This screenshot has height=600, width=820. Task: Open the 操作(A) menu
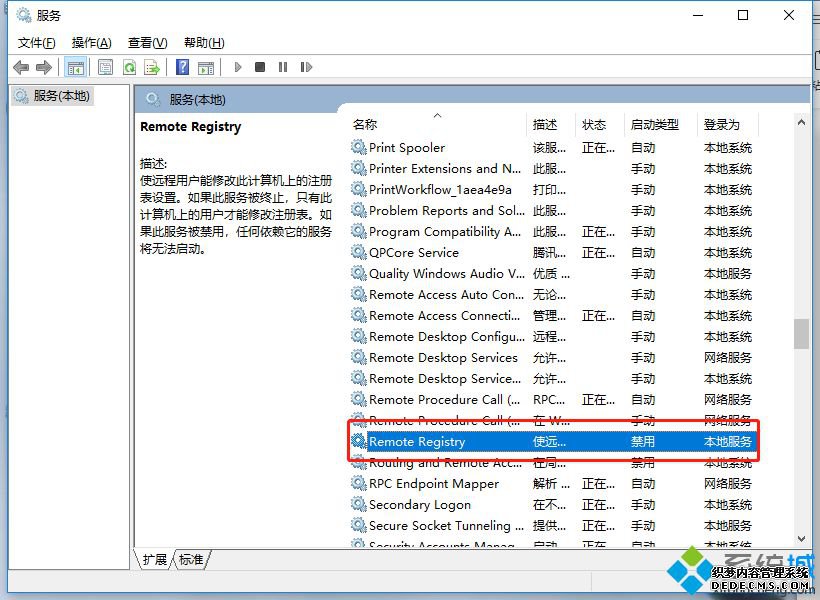click(x=92, y=43)
